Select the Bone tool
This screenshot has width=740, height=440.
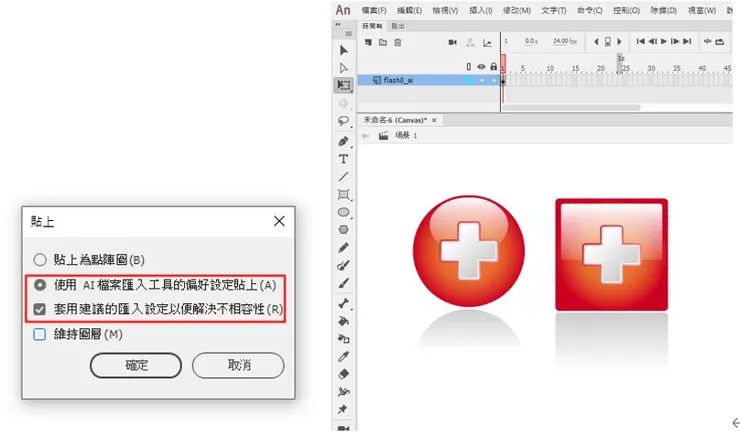click(x=344, y=303)
